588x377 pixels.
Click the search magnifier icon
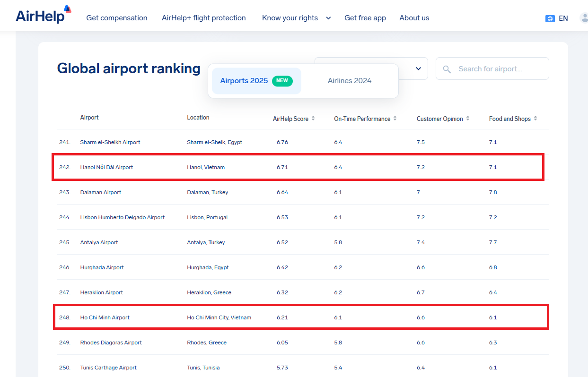447,69
